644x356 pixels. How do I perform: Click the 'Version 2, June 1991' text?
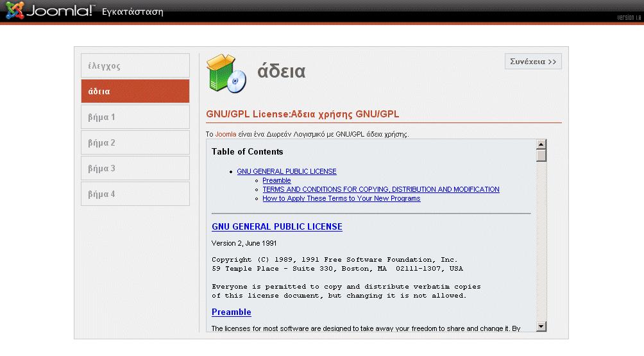point(244,243)
